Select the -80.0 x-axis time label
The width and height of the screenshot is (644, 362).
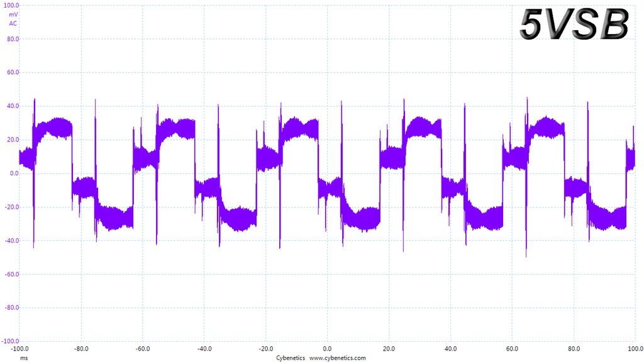click(81, 349)
